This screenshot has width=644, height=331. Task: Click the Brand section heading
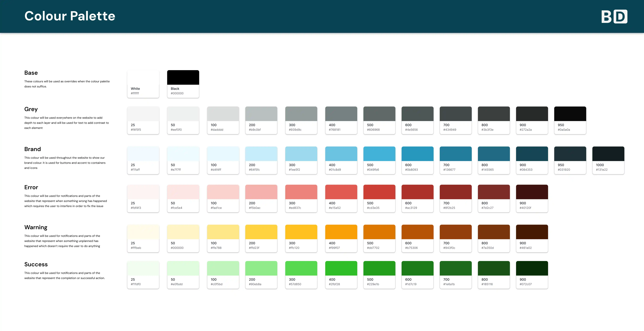[32, 149]
